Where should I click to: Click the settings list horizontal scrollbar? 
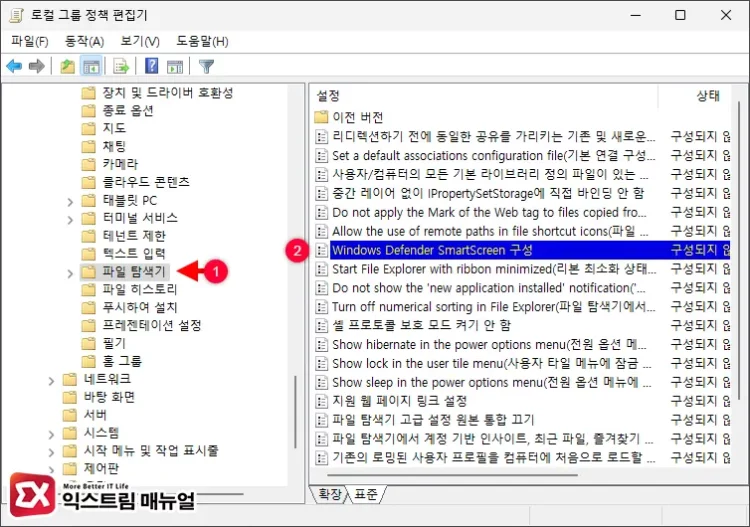(452, 475)
